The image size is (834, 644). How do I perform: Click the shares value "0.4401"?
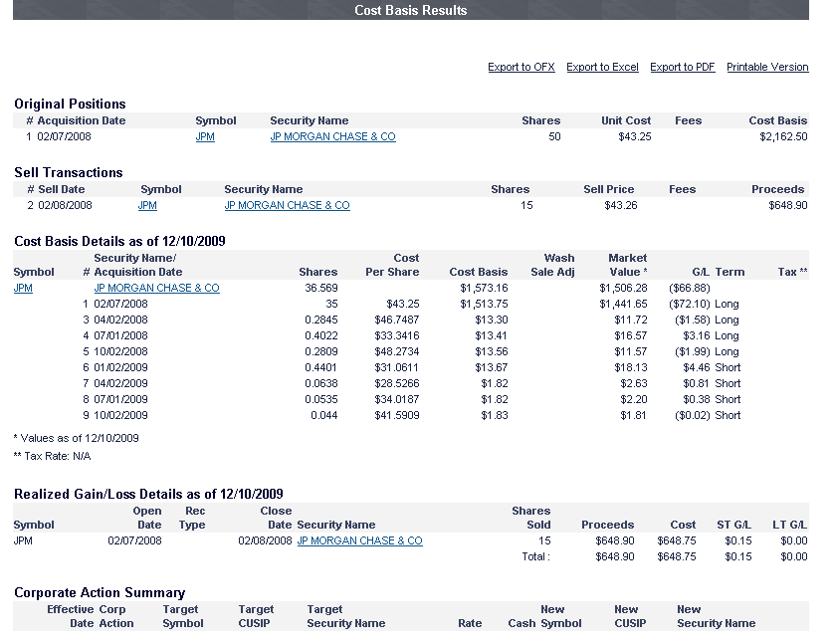321,367
